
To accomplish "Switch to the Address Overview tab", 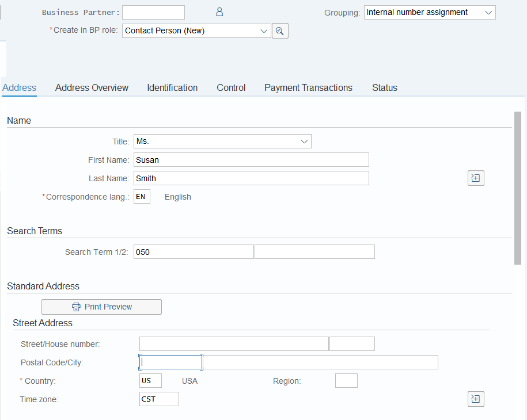I will coord(92,87).
